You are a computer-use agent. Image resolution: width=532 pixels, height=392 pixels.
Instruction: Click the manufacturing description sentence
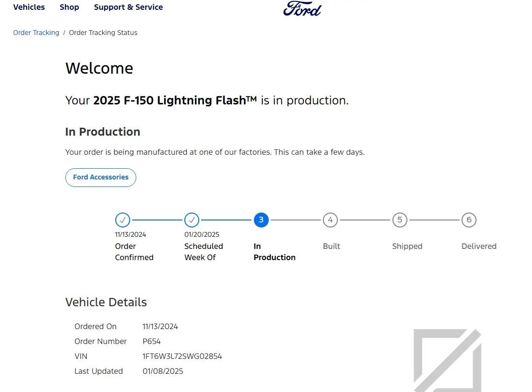pos(215,152)
